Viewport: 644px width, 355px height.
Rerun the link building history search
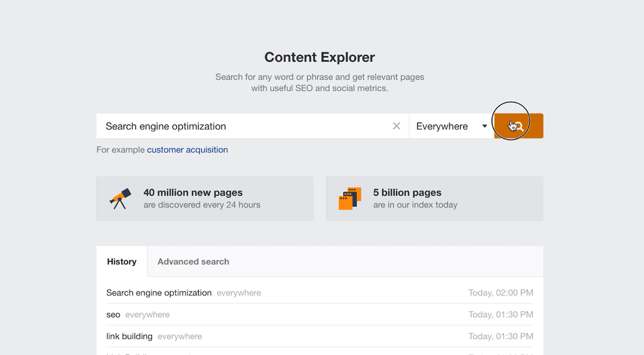tap(129, 336)
